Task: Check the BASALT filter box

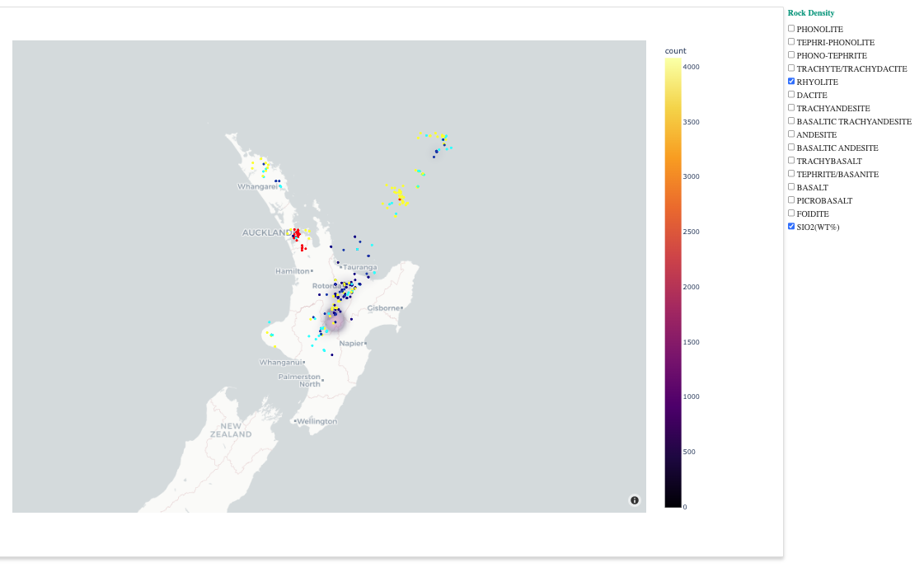Action: (x=790, y=185)
